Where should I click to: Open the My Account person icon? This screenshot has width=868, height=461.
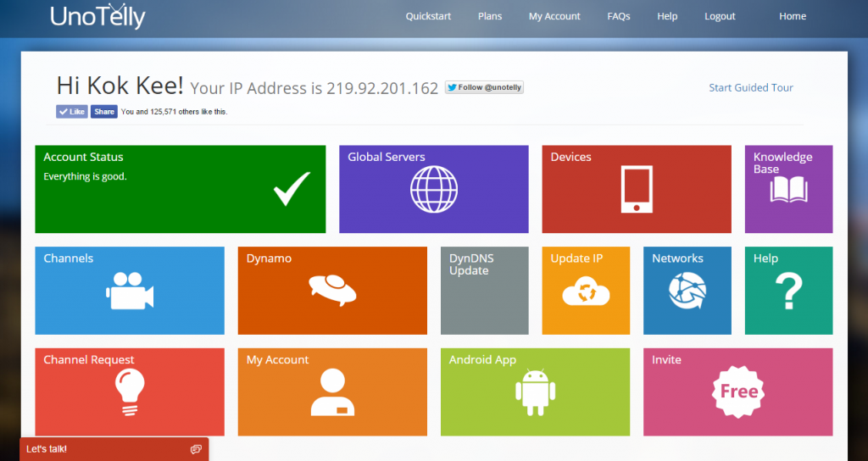click(332, 392)
